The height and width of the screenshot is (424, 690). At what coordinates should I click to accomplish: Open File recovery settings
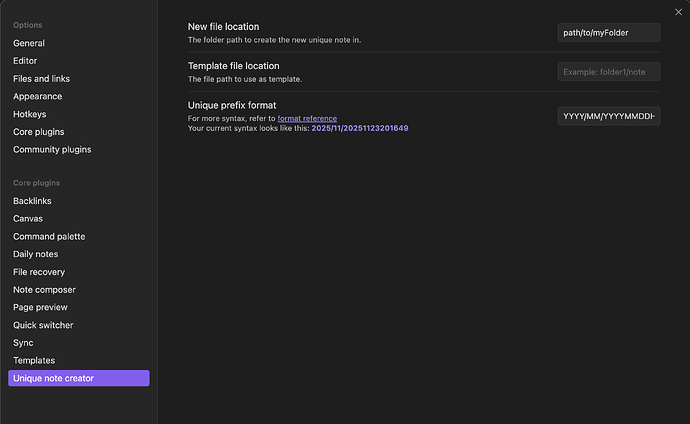click(x=39, y=272)
